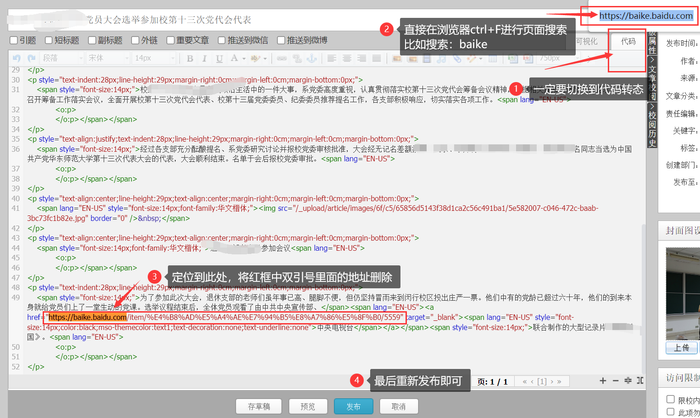The width and height of the screenshot is (700, 418).
Task: Check the 重要文章 checkbox
Action: coord(170,40)
